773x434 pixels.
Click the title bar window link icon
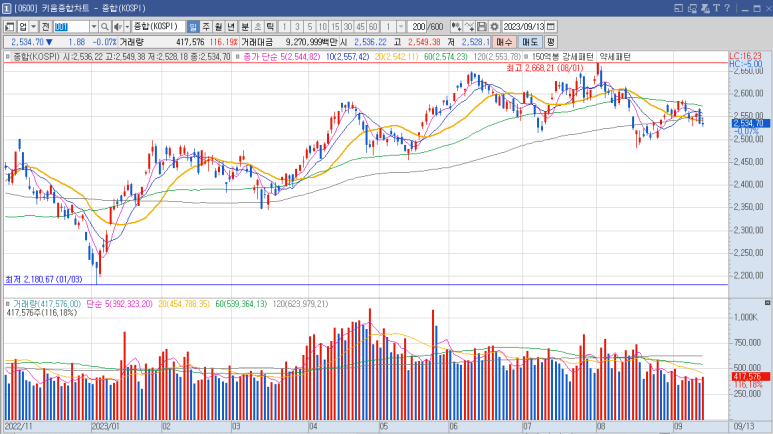pyautogui.click(x=692, y=8)
